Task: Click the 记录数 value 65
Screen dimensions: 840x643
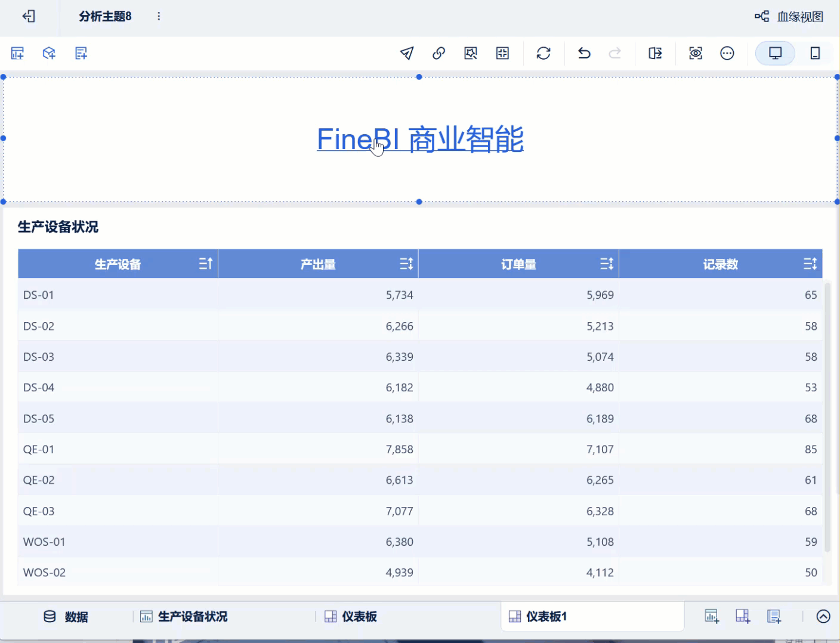Action: (x=811, y=295)
